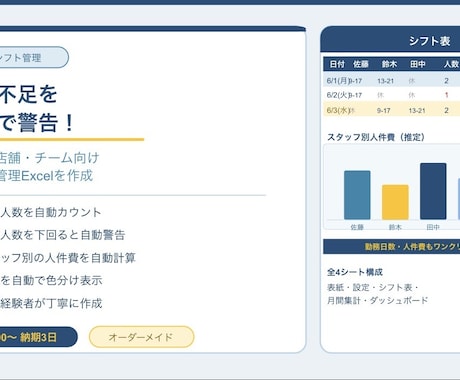This screenshot has width=460, height=380.
Task: Click the 人数を自動カウント feature line
Action: tap(50, 212)
